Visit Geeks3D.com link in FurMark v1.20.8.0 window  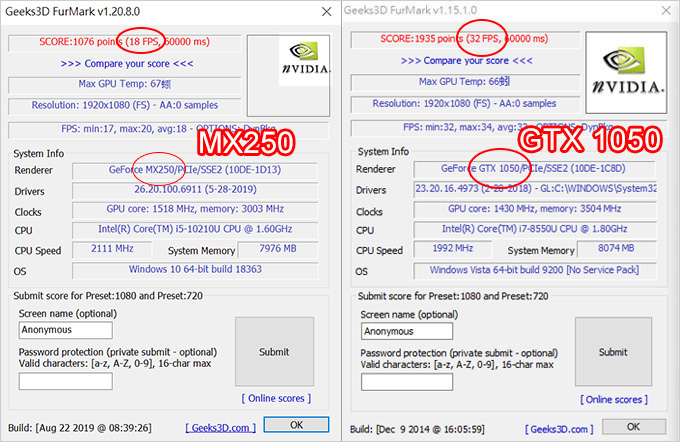pyautogui.click(x=220, y=428)
